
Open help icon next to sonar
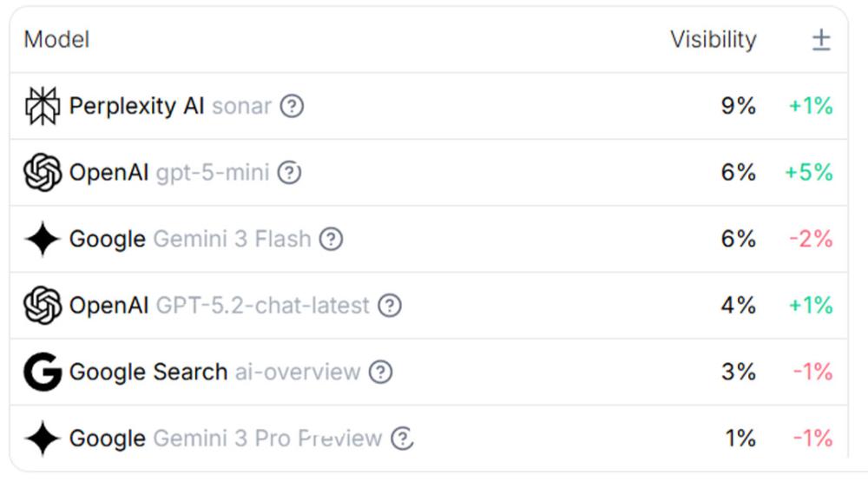(x=293, y=106)
